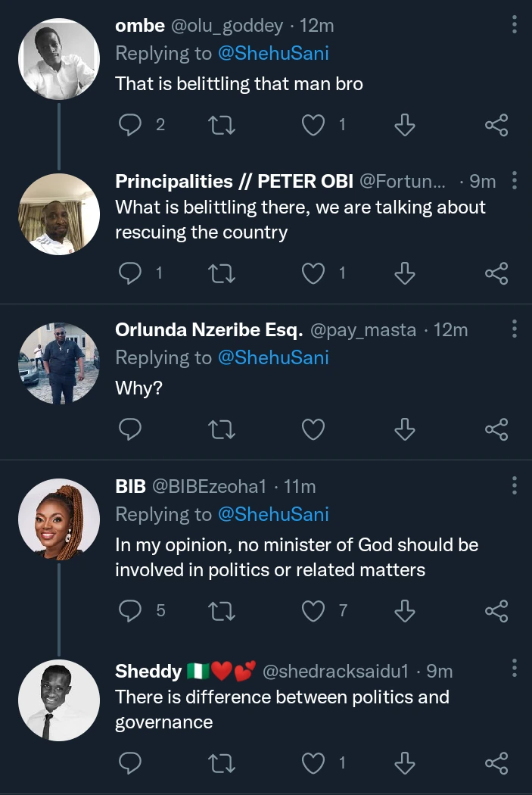532x795 pixels.
Task: Open @ShehuSani link in ombe's reply
Action: coord(273,54)
